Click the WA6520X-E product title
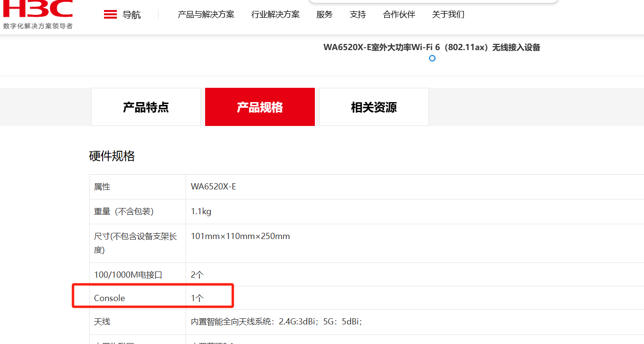The width and height of the screenshot is (644, 344). point(432,47)
